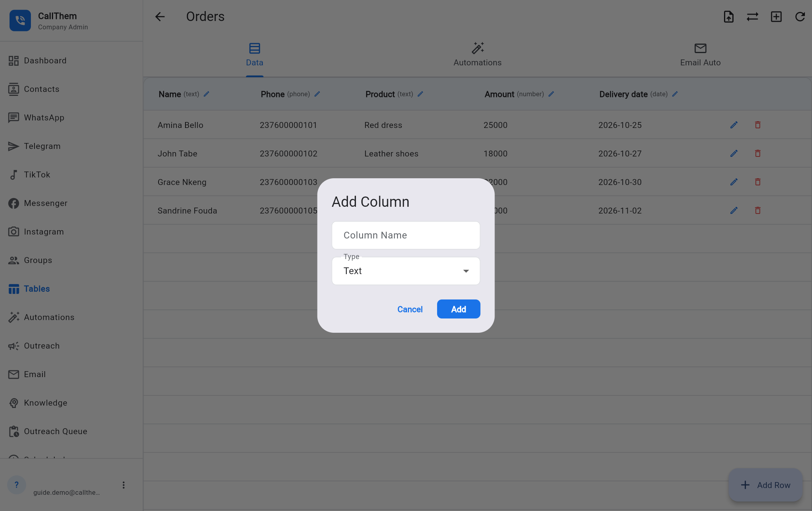Switch to the Email Auto tab
The width and height of the screenshot is (812, 511).
coord(700,55)
